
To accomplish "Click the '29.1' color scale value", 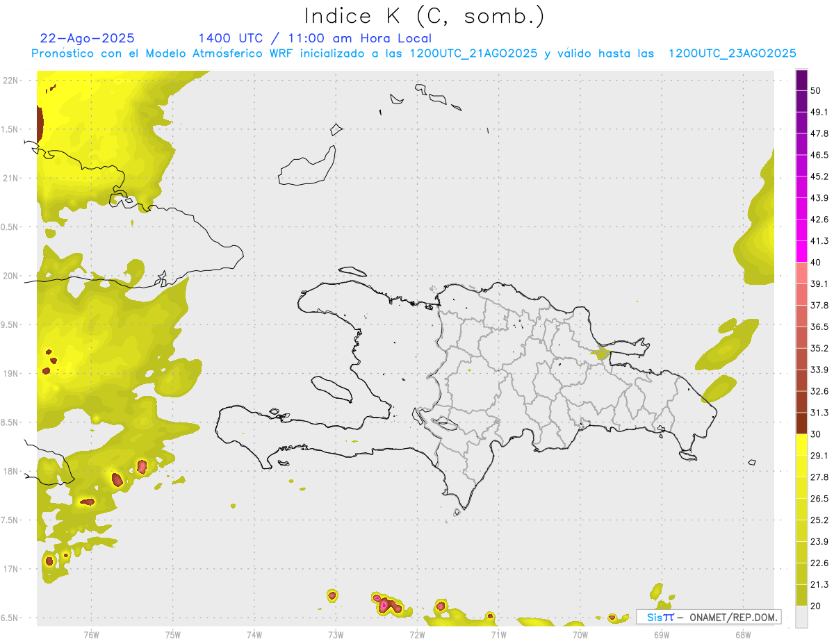I will (819, 456).
